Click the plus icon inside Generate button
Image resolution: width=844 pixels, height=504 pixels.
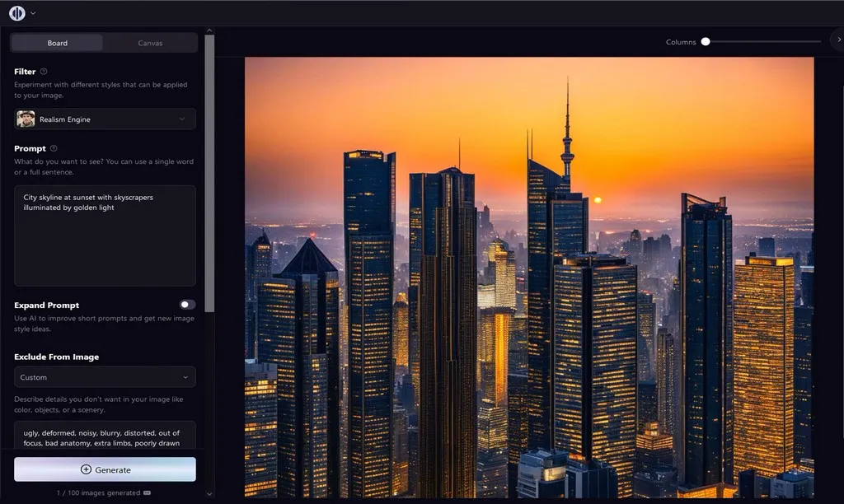tap(85, 469)
